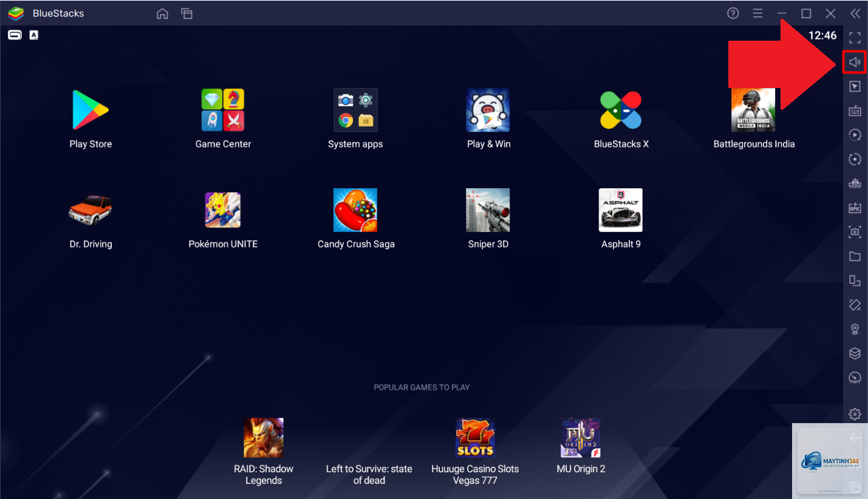This screenshot has height=499, width=868.
Task: Select Left to Survive: state of dead
Action: point(369,474)
